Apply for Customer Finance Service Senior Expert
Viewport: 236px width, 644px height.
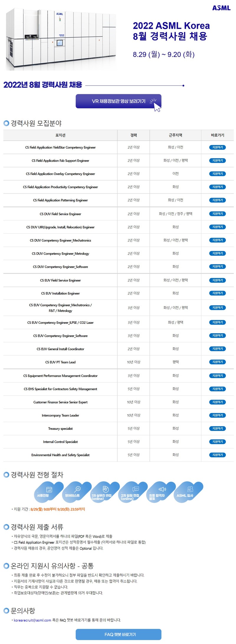pyautogui.click(x=217, y=402)
